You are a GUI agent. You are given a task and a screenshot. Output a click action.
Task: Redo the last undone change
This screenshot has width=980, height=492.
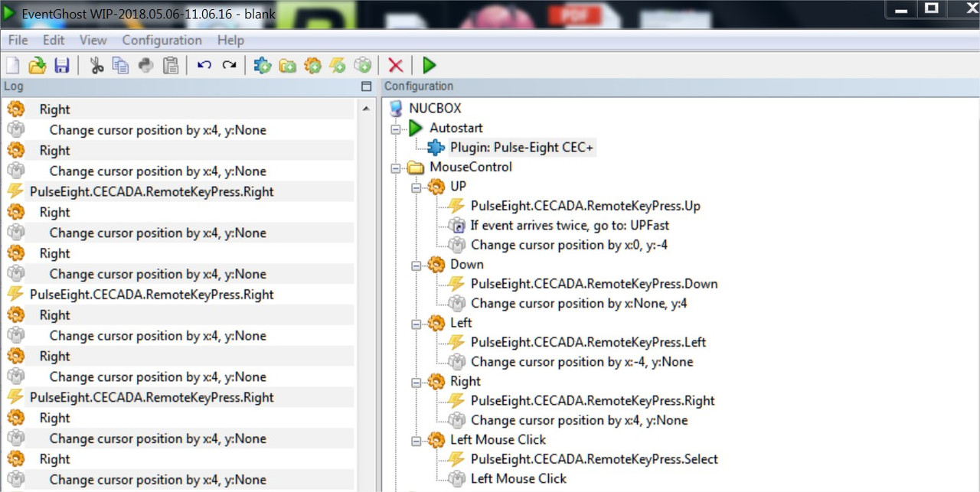point(229,66)
